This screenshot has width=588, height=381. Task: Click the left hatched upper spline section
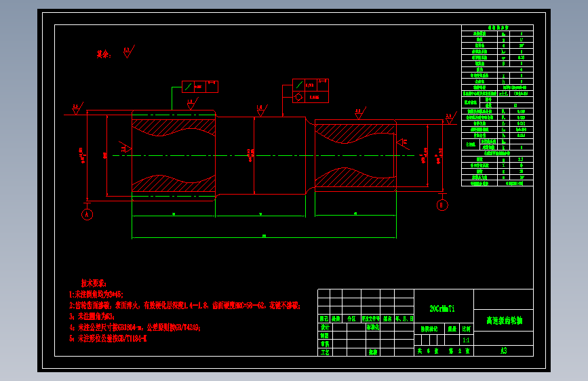173,127
